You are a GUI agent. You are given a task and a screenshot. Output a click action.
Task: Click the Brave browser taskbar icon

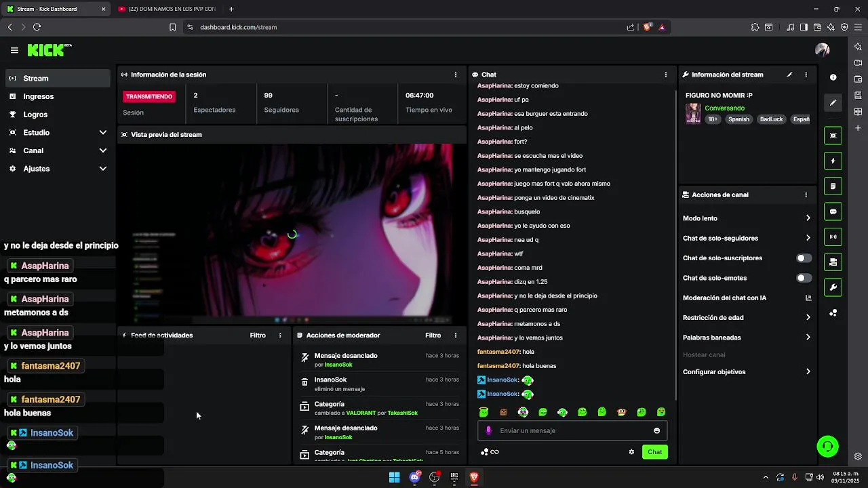click(474, 477)
